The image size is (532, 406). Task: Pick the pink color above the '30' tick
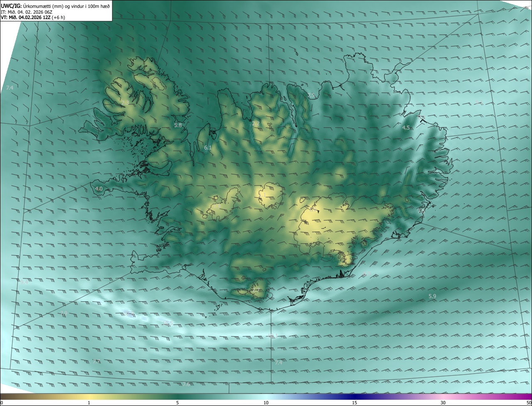[x=443, y=396]
